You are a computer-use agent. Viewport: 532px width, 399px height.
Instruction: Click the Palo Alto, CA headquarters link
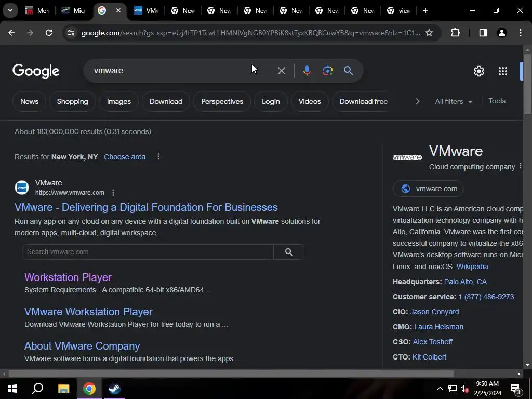click(x=465, y=282)
